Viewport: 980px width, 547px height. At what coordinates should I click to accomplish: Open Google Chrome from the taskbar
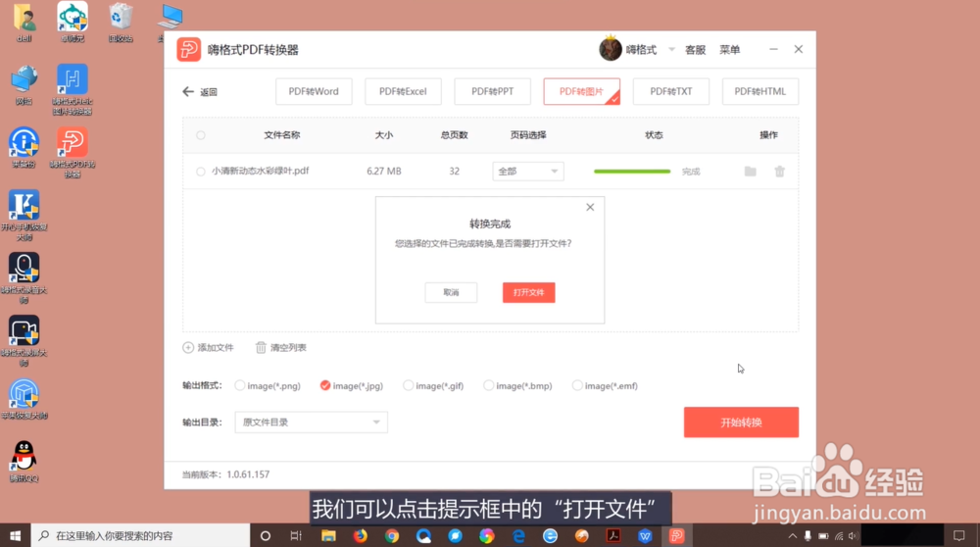[x=392, y=536]
